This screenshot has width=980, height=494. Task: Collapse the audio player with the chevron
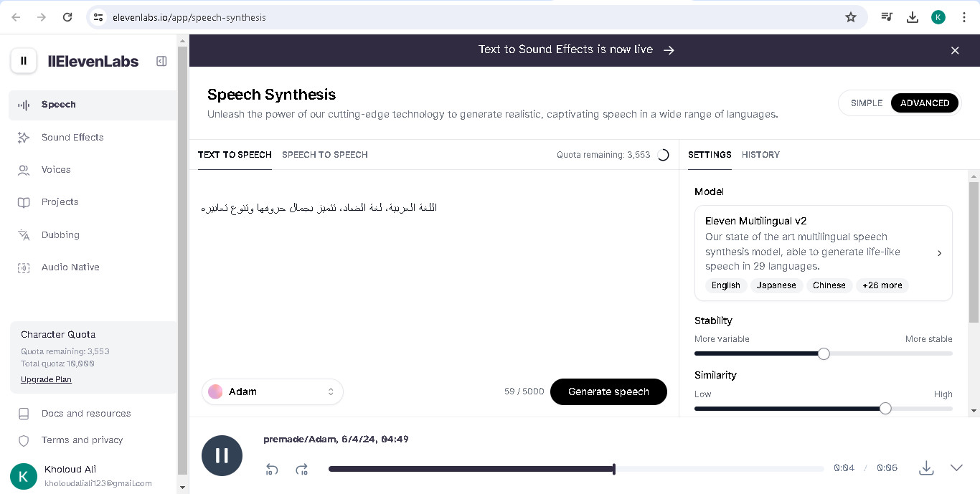[x=956, y=467]
